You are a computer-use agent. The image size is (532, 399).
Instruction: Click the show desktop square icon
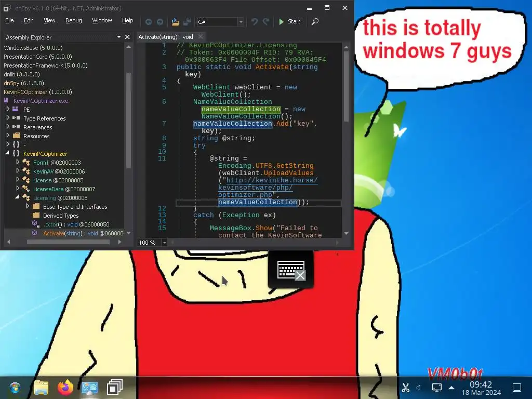(517, 387)
